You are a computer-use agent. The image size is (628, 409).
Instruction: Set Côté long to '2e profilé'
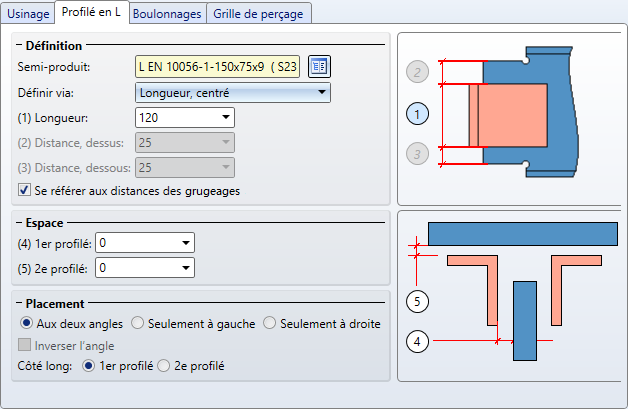165,366
